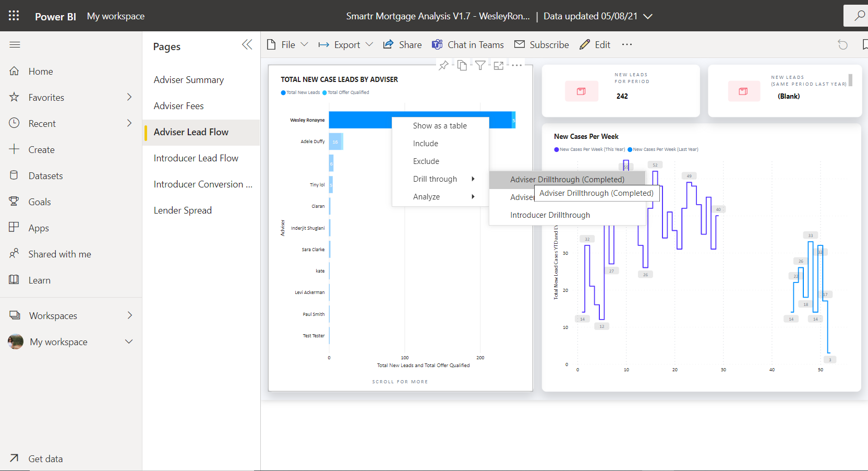Click the Favorites star icon
Viewport: 868px width, 471px height.
tap(14, 97)
